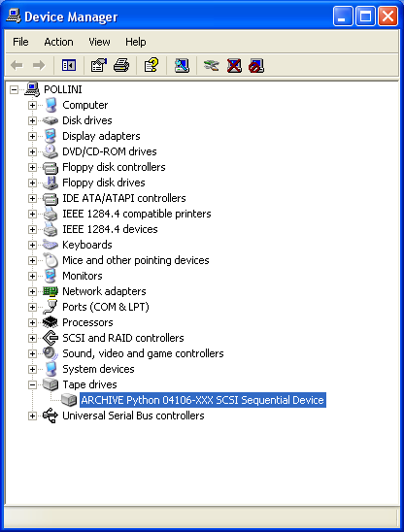This screenshot has width=404, height=532.
Task: Click the Uninstall device toolbar icon
Action: click(234, 65)
